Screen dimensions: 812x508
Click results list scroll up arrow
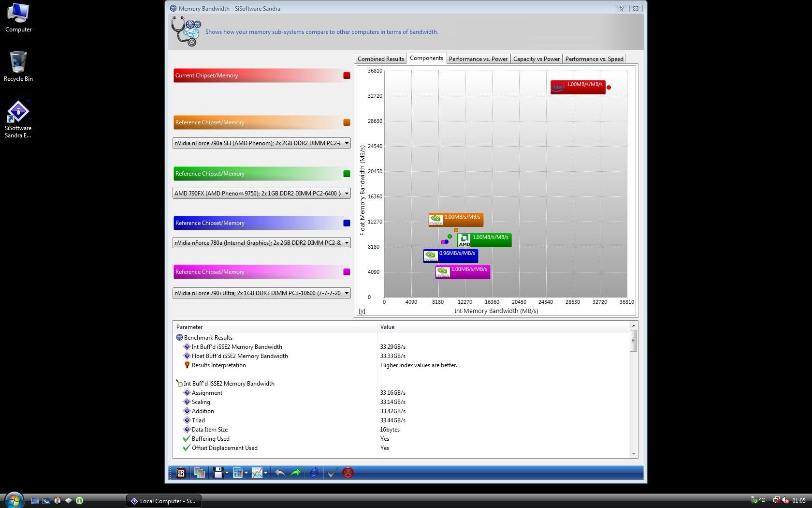click(x=633, y=326)
